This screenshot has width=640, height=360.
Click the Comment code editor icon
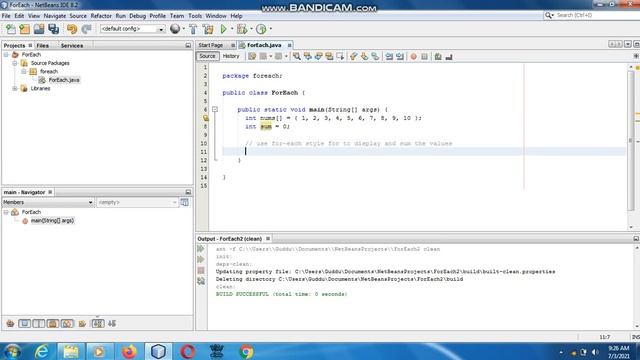pos(438,56)
